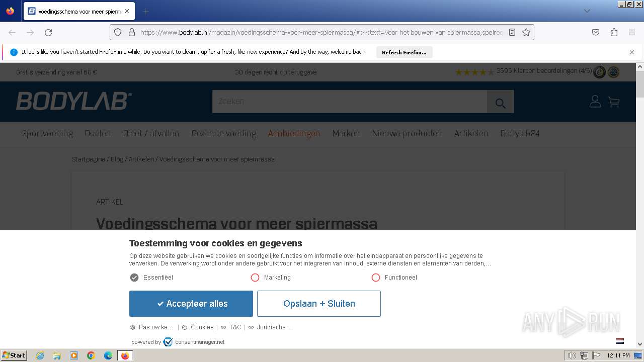Open the Dieet / afvallen menu
Viewport: 644px width, 362px height.
click(151, 133)
